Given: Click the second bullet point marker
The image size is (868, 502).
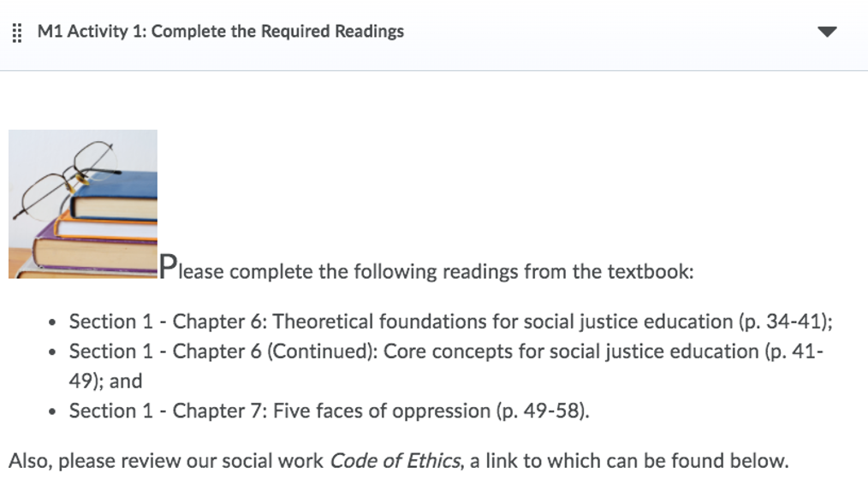Looking at the screenshot, I should point(52,353).
